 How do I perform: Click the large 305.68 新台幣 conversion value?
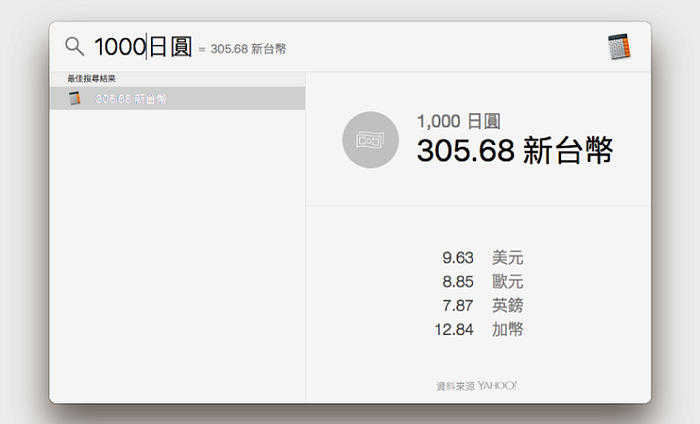pyautogui.click(x=515, y=150)
